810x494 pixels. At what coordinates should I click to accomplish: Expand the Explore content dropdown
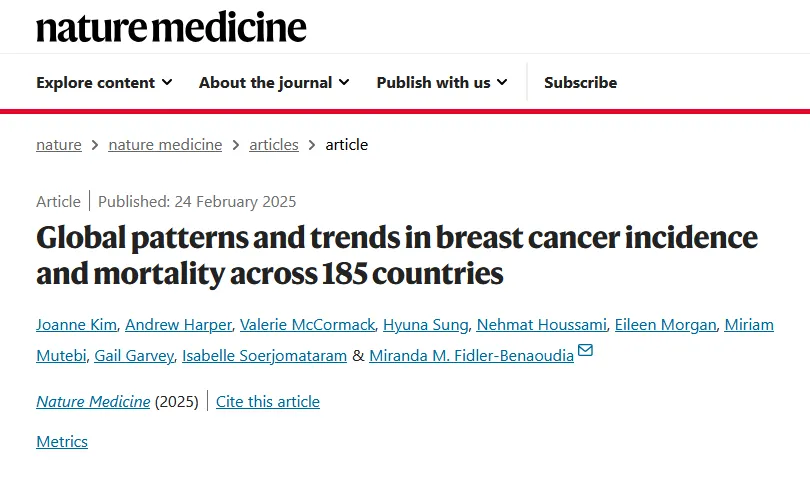tap(104, 83)
